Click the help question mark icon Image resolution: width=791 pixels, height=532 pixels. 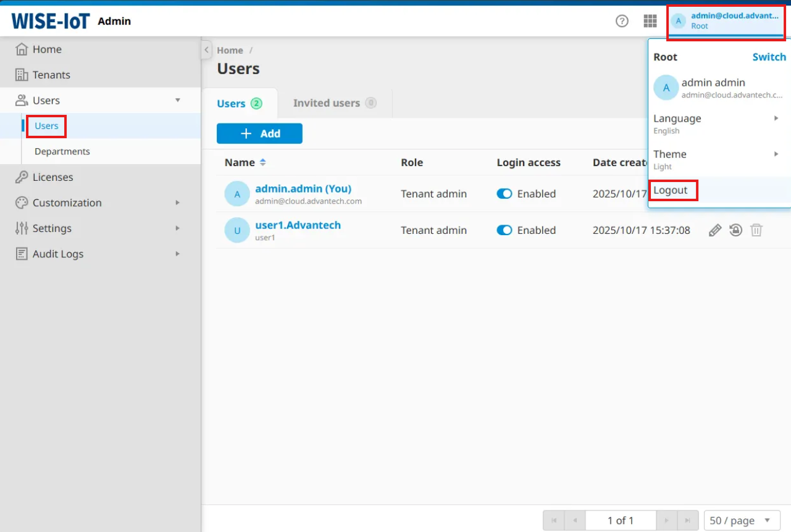622,21
